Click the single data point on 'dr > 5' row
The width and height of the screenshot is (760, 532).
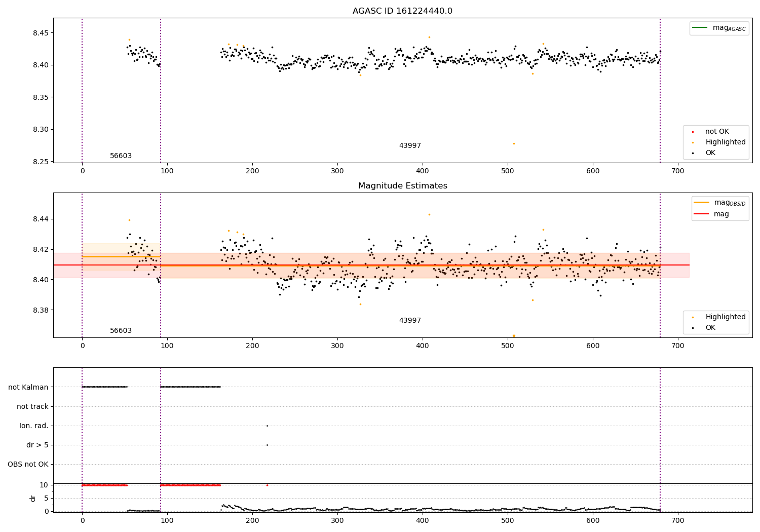click(267, 445)
